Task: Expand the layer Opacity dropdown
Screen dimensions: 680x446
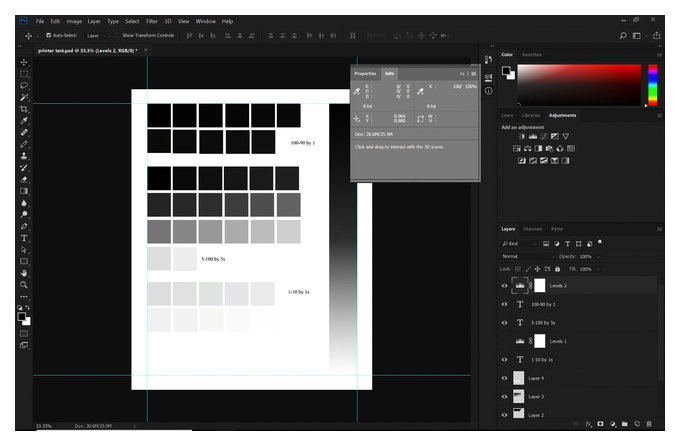Action: click(x=598, y=257)
